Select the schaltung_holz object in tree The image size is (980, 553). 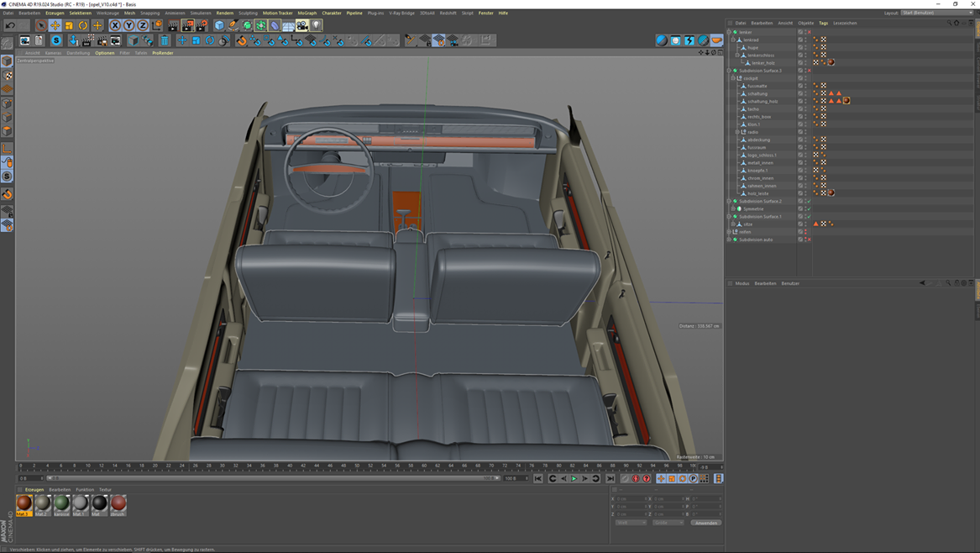point(763,101)
